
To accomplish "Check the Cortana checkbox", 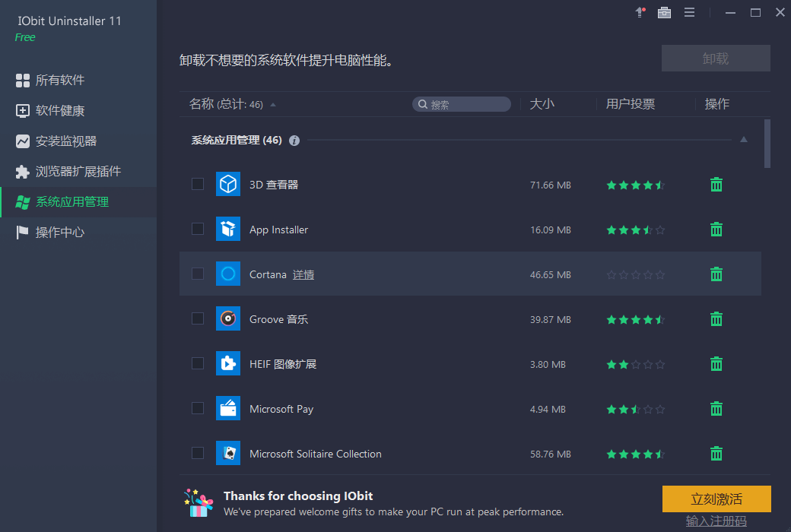I will [198, 274].
